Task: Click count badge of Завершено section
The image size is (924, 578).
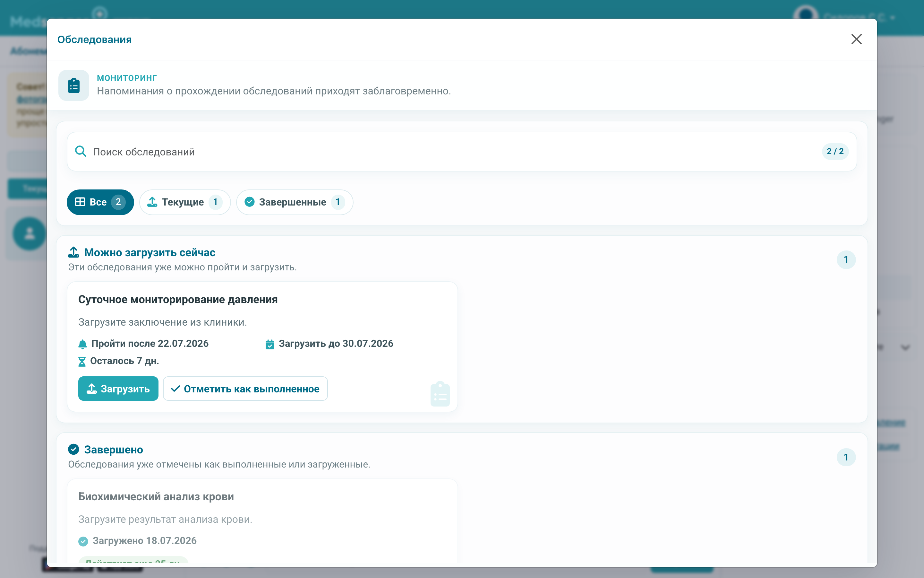Action: 846,457
